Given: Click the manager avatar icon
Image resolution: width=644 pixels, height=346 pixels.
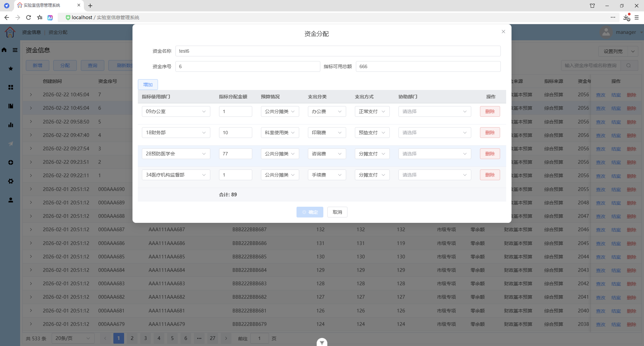Looking at the screenshot, I should click(x=606, y=32).
